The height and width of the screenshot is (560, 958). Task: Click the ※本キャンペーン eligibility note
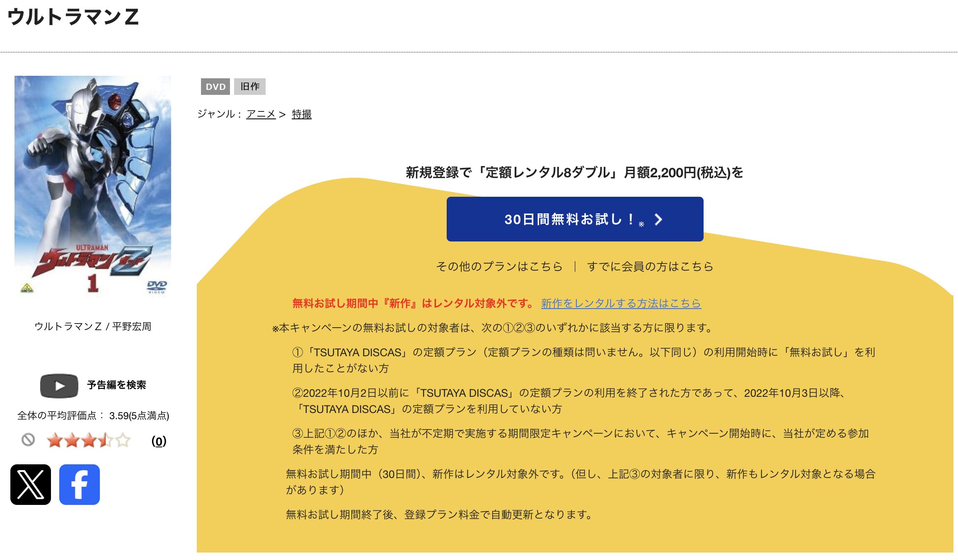pyautogui.click(x=492, y=328)
